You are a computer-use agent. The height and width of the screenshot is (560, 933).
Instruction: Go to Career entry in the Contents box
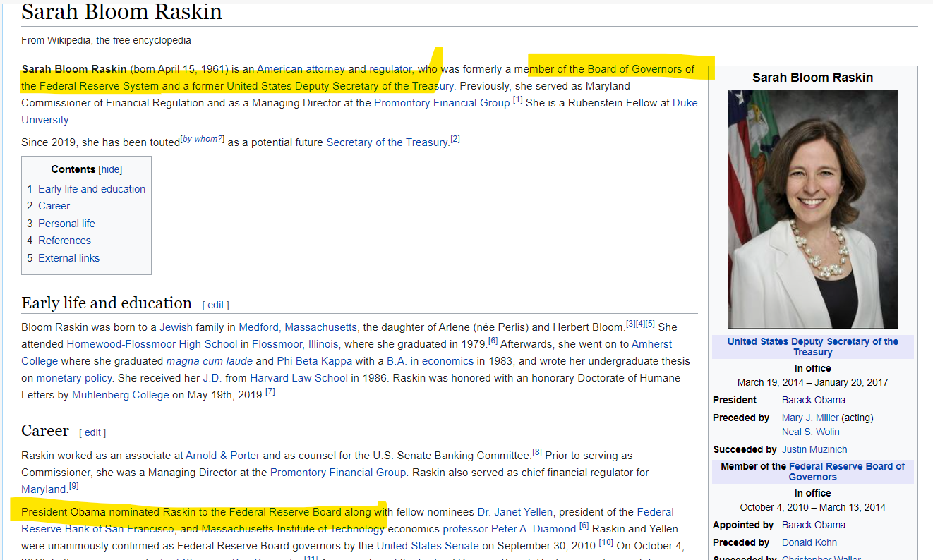pyautogui.click(x=54, y=206)
